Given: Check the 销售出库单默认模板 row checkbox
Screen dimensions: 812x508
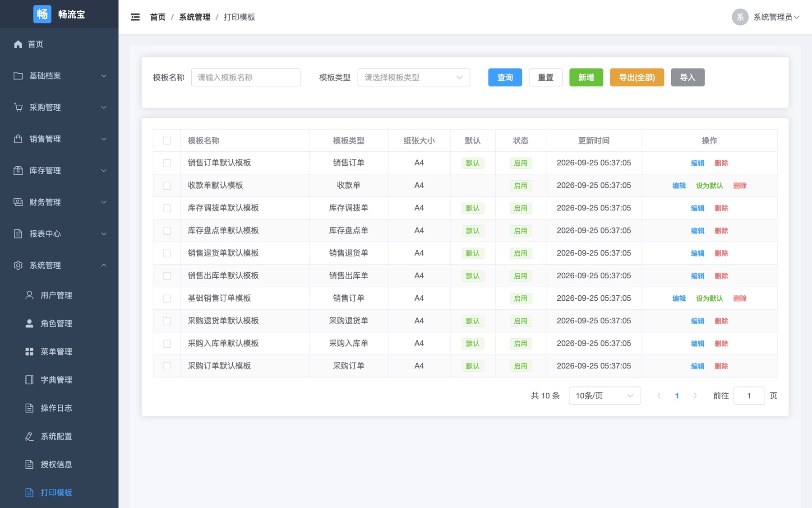Looking at the screenshot, I should (x=167, y=276).
